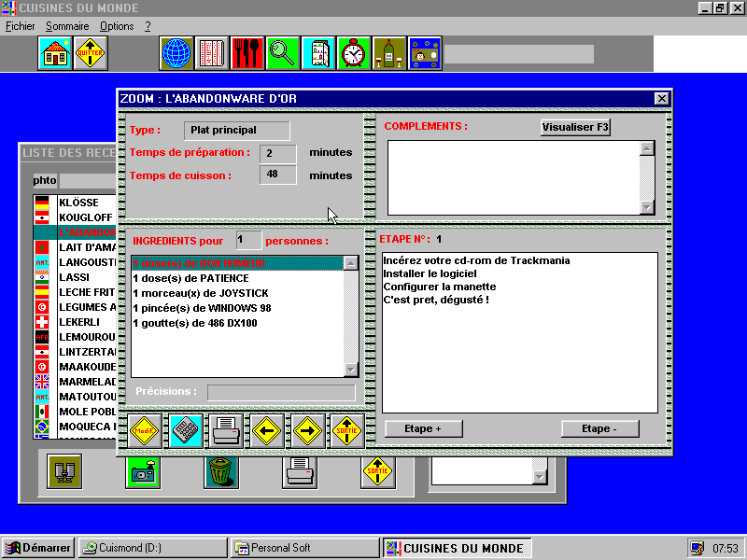
Task: Click the Visualiser F3 button
Action: point(575,128)
